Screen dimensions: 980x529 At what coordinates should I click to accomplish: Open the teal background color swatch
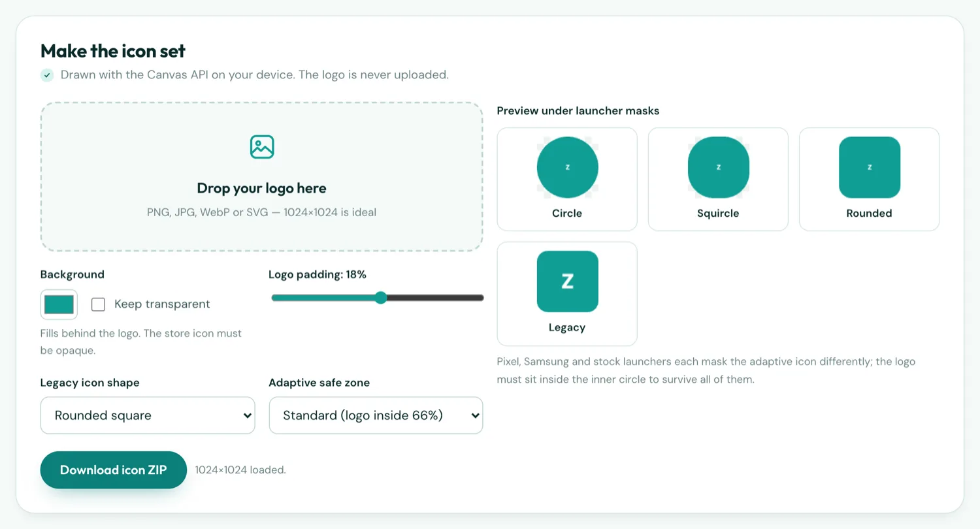pos(59,304)
